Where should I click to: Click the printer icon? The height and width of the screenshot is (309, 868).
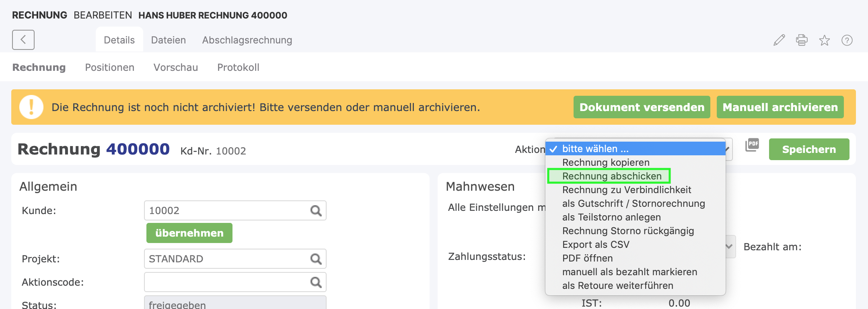pyautogui.click(x=802, y=40)
